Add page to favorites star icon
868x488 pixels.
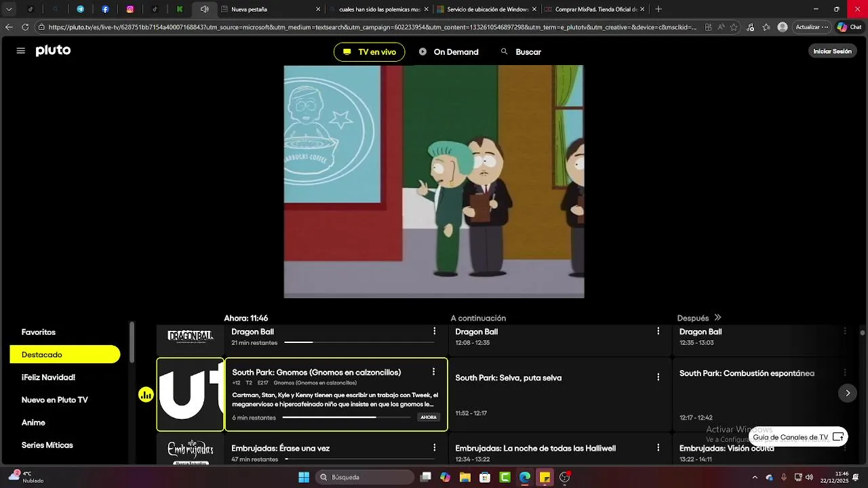734,27
